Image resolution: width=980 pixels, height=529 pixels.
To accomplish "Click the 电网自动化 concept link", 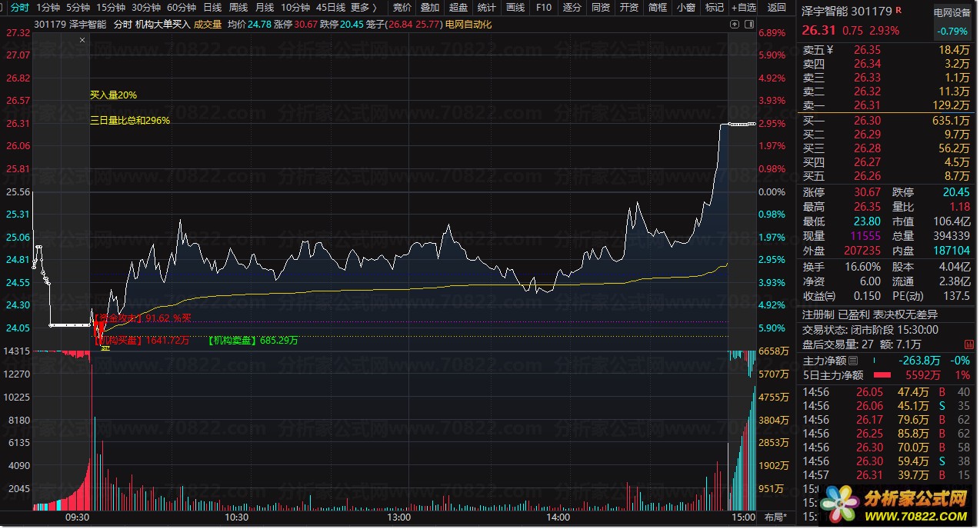I will pos(468,25).
